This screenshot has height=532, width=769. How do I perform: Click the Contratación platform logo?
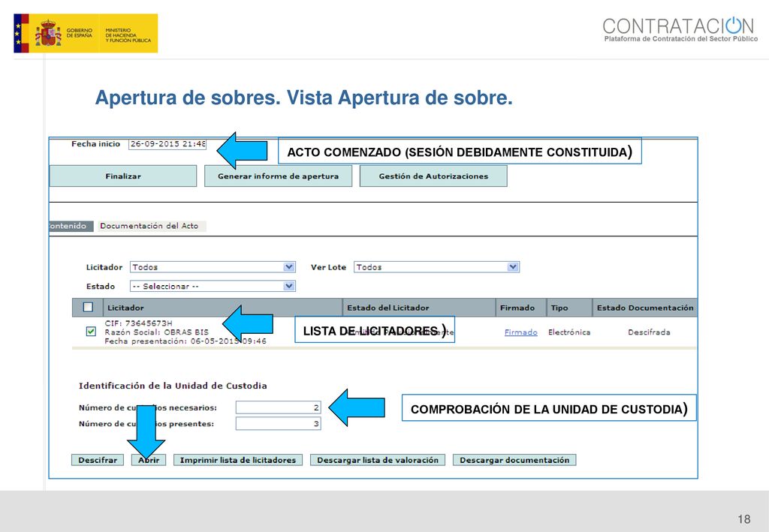[x=680, y=29]
